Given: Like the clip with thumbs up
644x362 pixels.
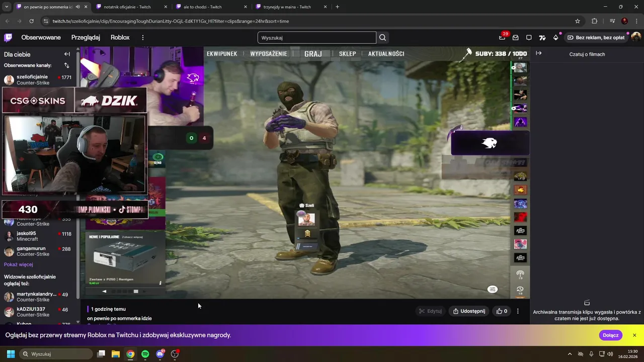Looking at the screenshot, I should coord(502,311).
